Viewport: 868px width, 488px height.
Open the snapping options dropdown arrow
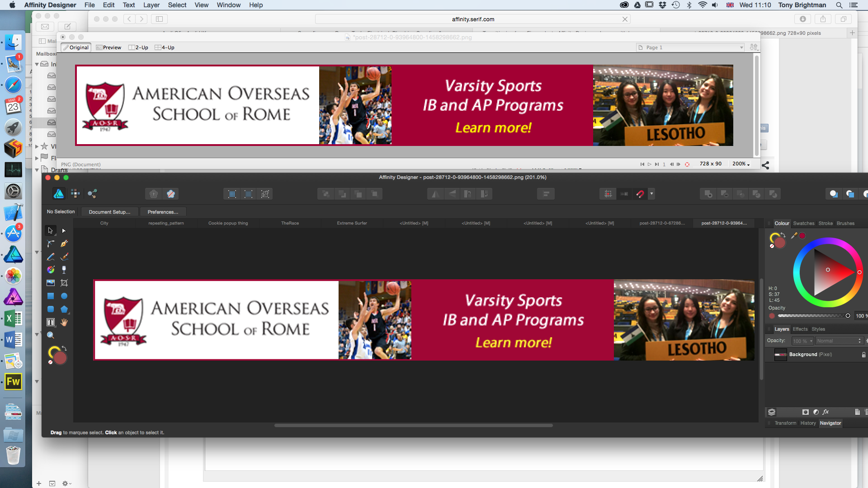(x=651, y=194)
